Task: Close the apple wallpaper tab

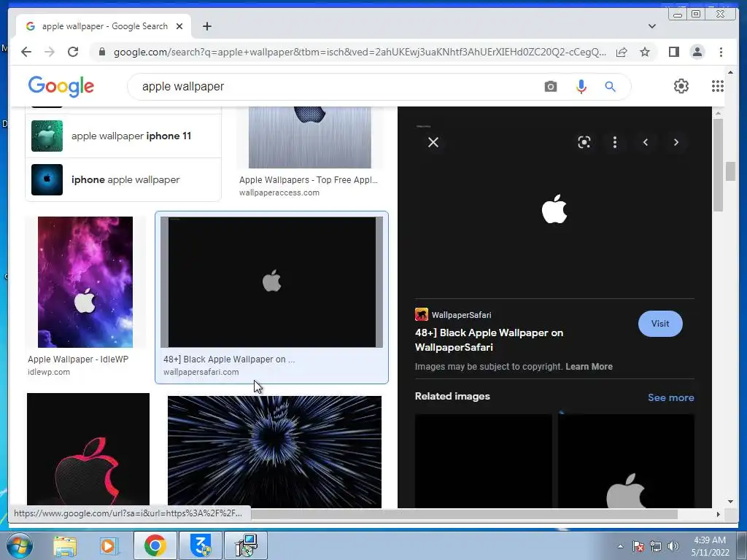Action: 179,26
